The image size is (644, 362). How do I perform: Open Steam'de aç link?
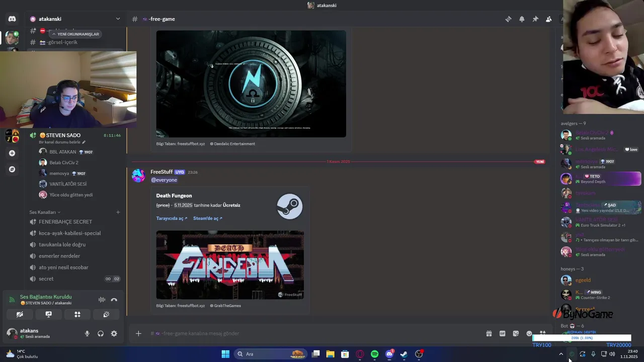click(208, 218)
